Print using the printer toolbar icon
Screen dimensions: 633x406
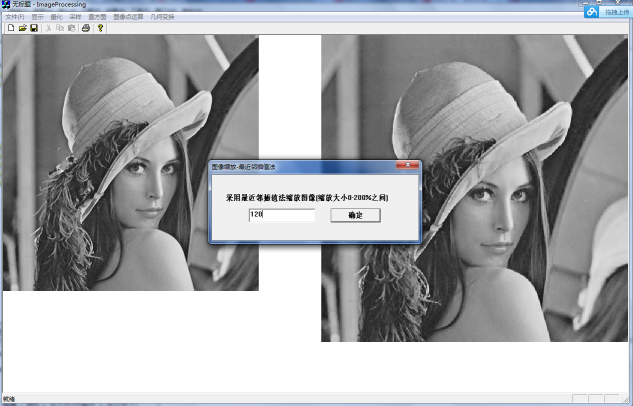[86, 28]
